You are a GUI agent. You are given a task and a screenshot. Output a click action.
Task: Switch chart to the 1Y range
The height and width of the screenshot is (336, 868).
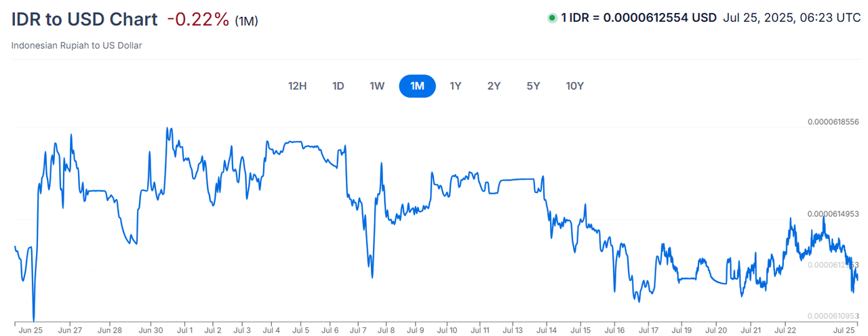(x=456, y=86)
